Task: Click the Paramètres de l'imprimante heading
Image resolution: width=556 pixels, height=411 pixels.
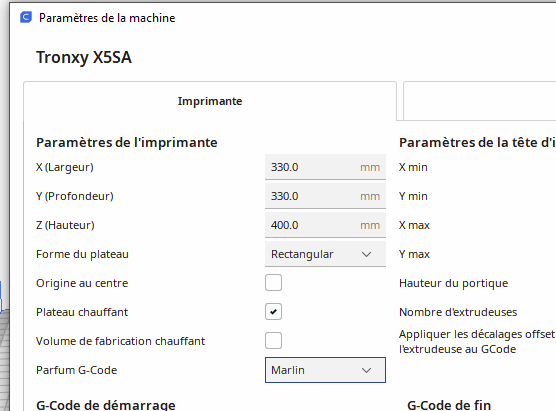Action: tap(127, 143)
